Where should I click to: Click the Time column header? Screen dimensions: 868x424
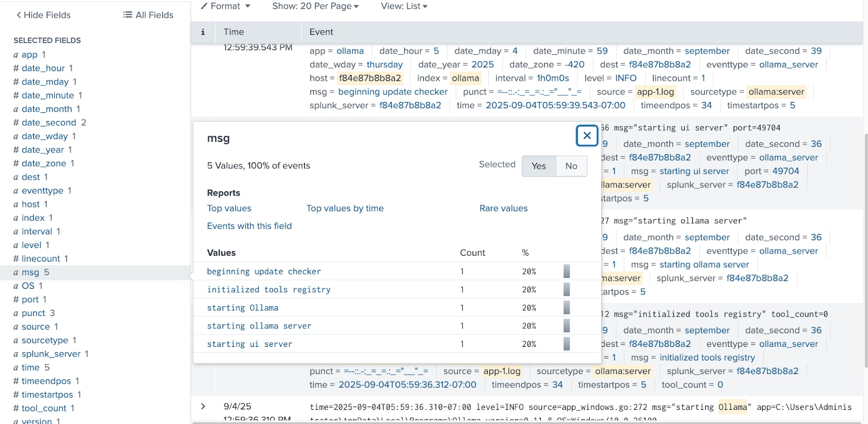tap(234, 32)
